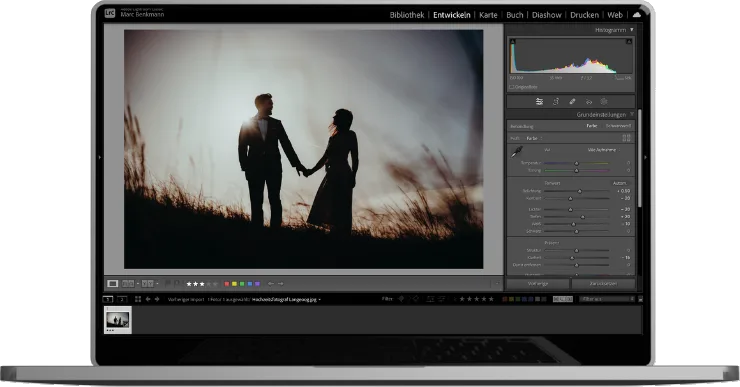Image resolution: width=740 pixels, height=387 pixels.
Task: Apply the purple color label
Action: (x=257, y=284)
